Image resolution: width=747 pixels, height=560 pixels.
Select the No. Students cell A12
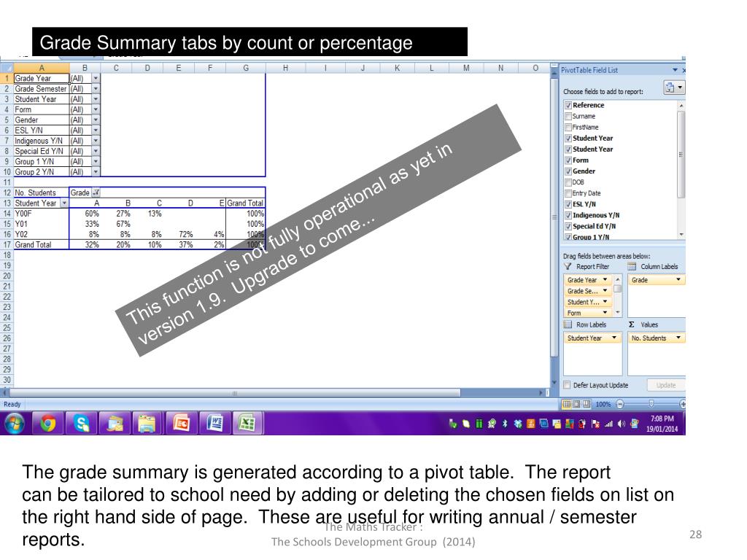pos(42,192)
